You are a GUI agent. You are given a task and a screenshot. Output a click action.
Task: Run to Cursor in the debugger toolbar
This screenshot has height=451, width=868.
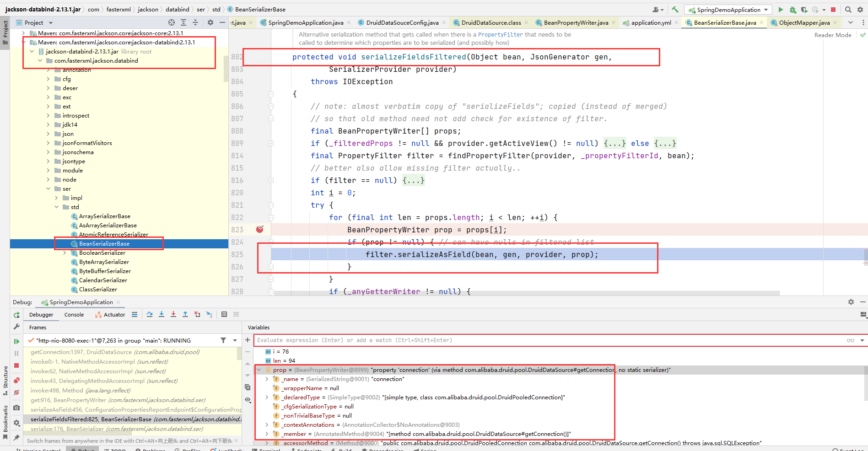click(209, 314)
